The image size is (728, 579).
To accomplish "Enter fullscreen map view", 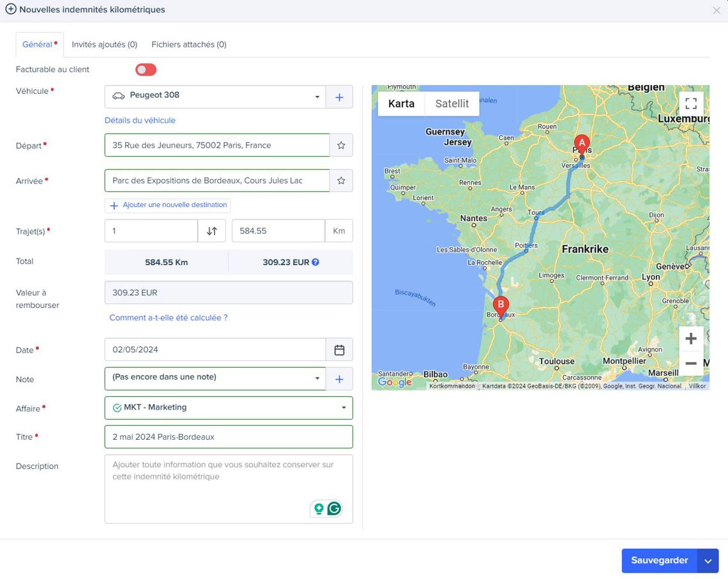I will [x=690, y=104].
